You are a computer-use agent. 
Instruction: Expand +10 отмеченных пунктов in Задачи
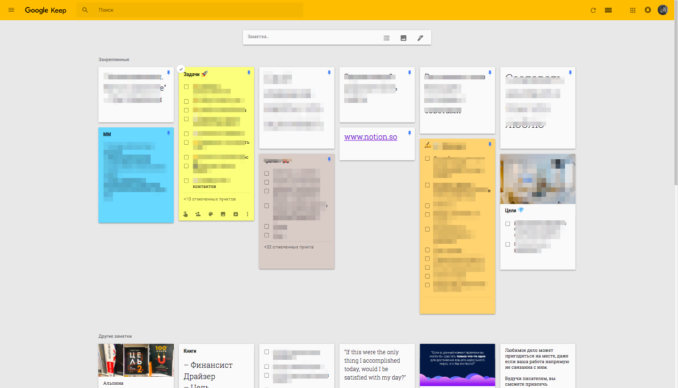(210, 199)
